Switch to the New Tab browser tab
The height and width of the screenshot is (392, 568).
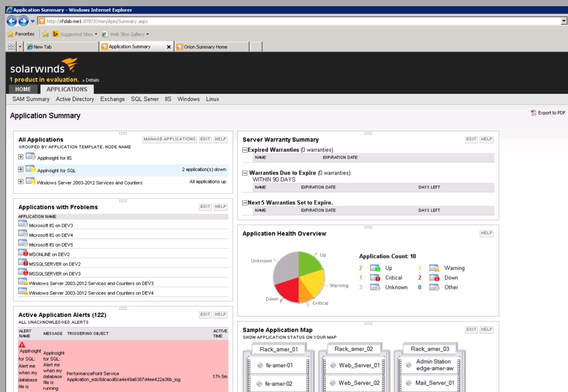pyautogui.click(x=62, y=47)
